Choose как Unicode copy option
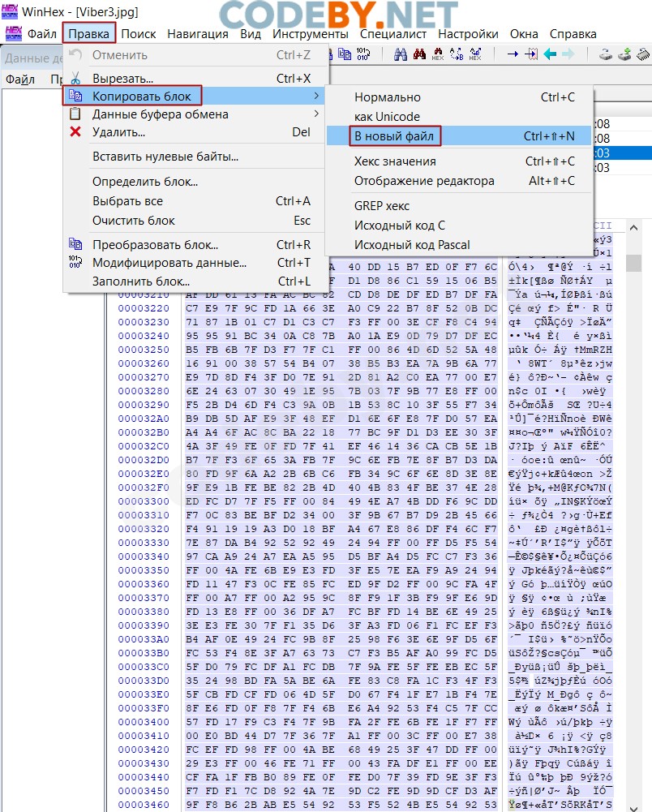This screenshot has width=652, height=812. point(459,117)
